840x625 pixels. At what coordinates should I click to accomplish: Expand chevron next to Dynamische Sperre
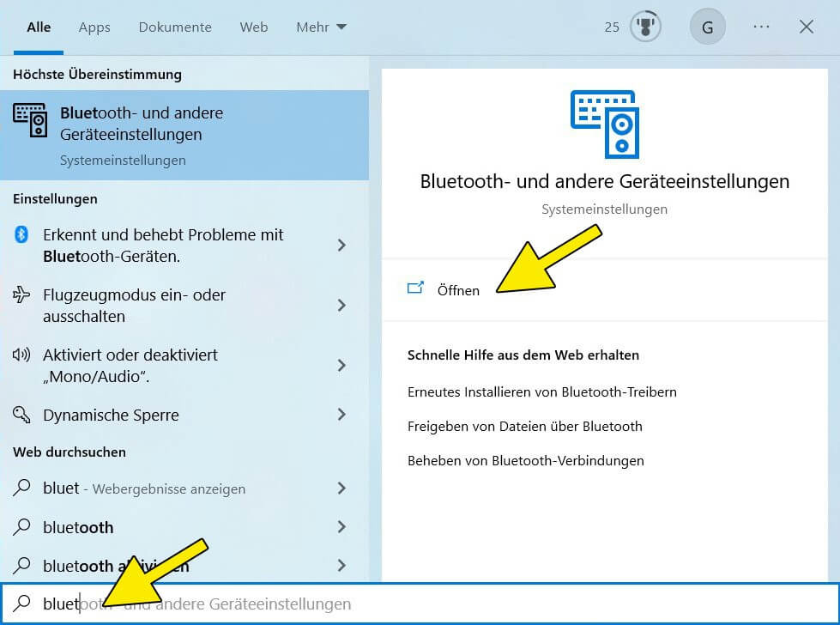(341, 415)
